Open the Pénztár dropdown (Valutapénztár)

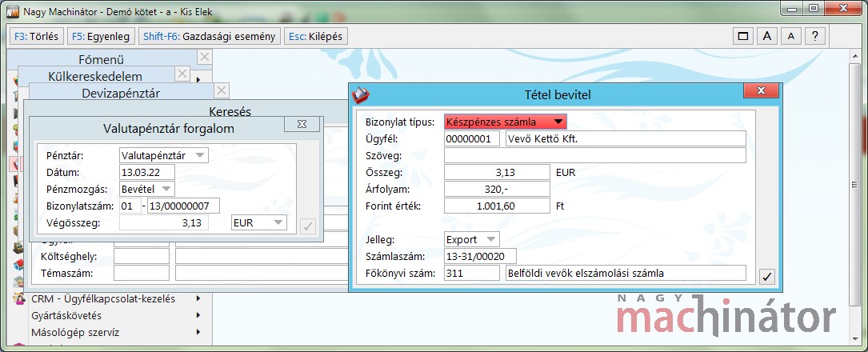[x=164, y=155]
